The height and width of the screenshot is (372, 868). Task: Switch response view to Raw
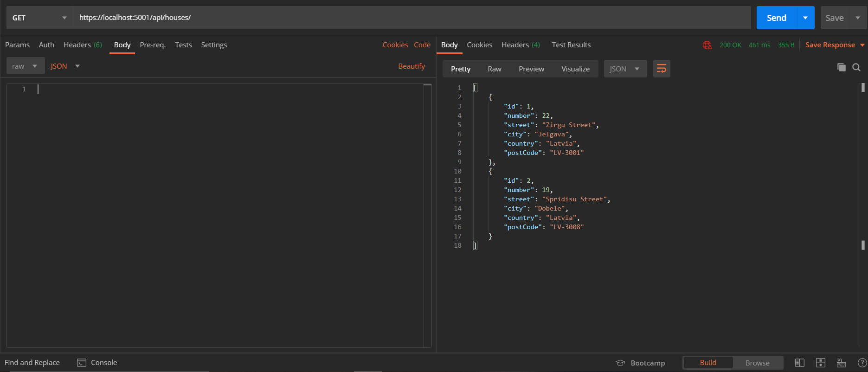[x=495, y=69]
